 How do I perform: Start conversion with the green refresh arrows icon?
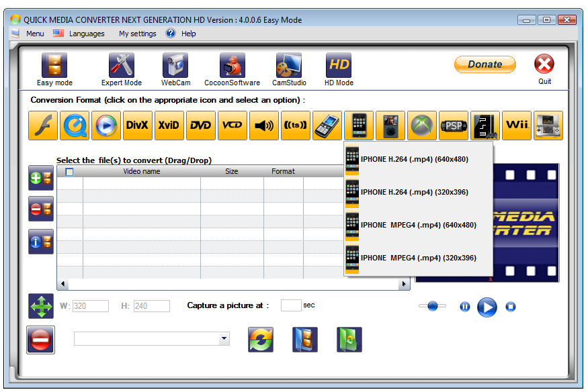pos(261,340)
